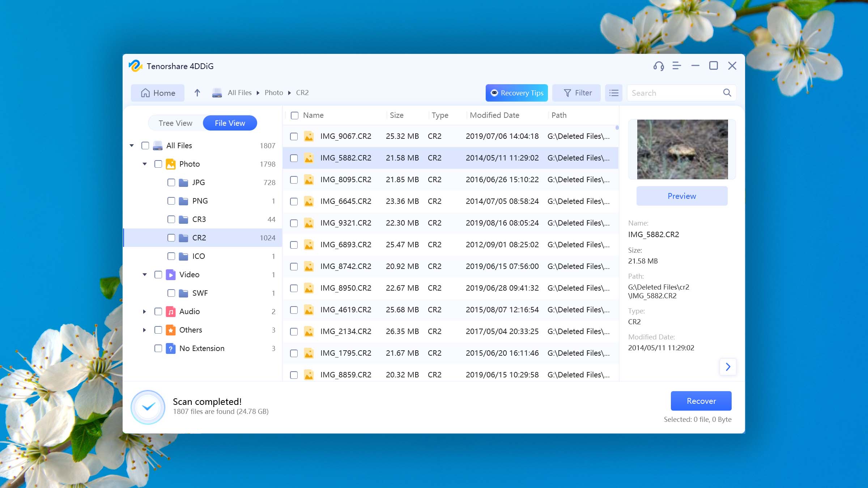868x488 pixels.
Task: Switch to File View tab
Action: coord(230,123)
